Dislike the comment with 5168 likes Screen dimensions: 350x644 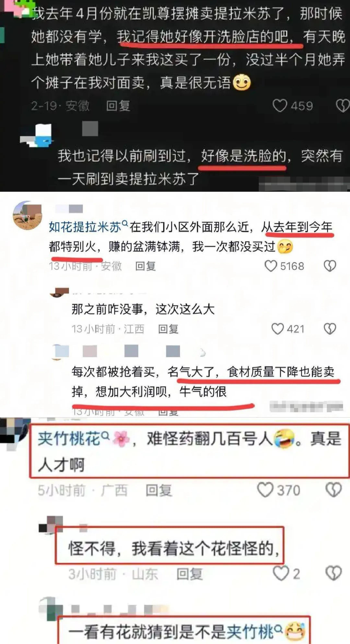(330, 266)
